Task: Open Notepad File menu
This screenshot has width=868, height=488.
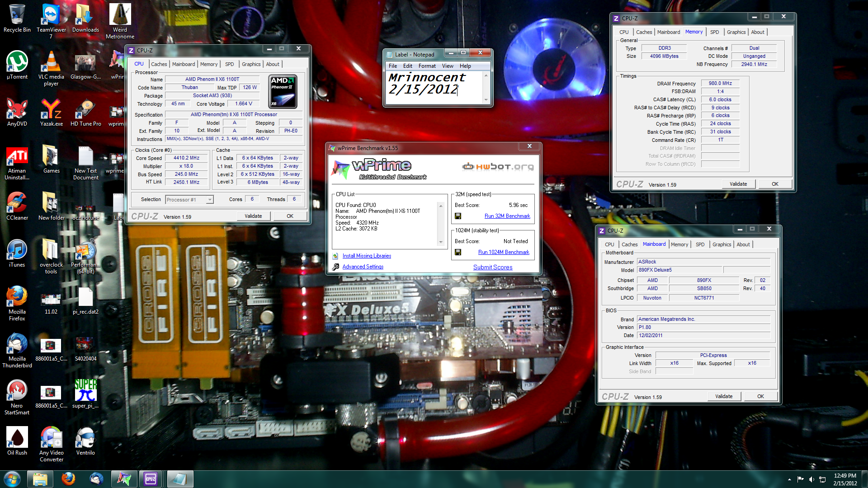Action: pyautogui.click(x=393, y=66)
